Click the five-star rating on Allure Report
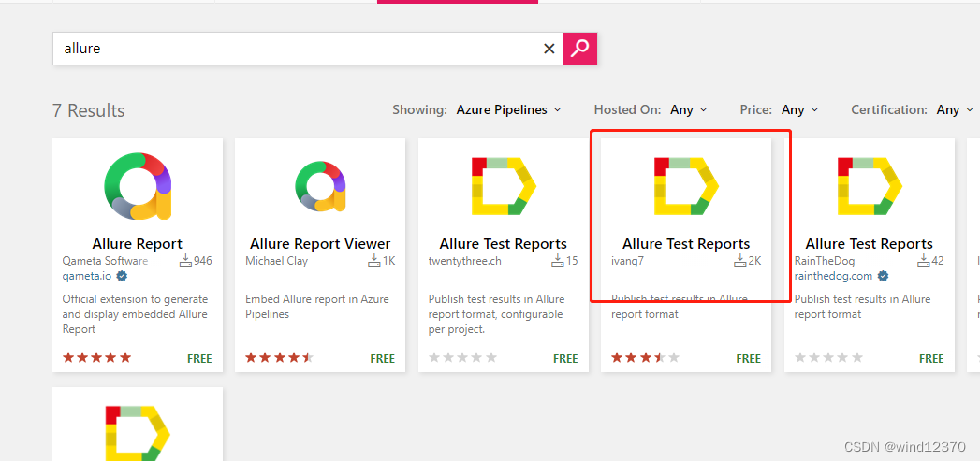This screenshot has height=461, width=980. coord(96,358)
